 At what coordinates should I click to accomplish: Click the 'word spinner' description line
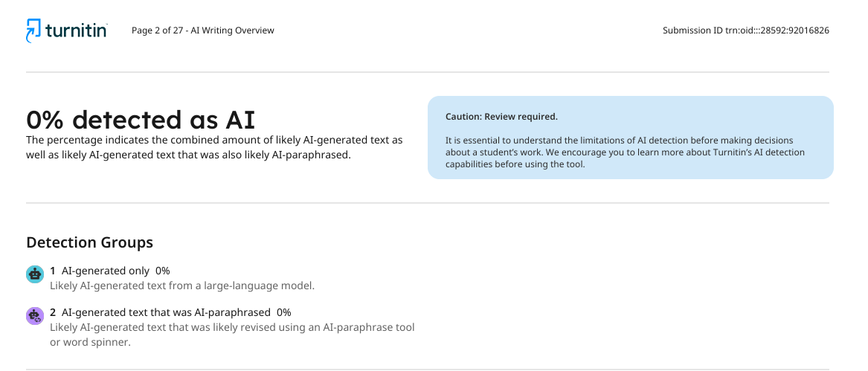click(90, 342)
